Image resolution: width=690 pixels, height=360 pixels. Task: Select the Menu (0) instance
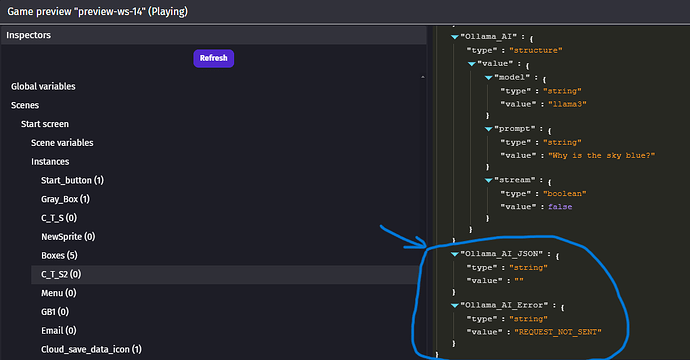click(x=59, y=293)
